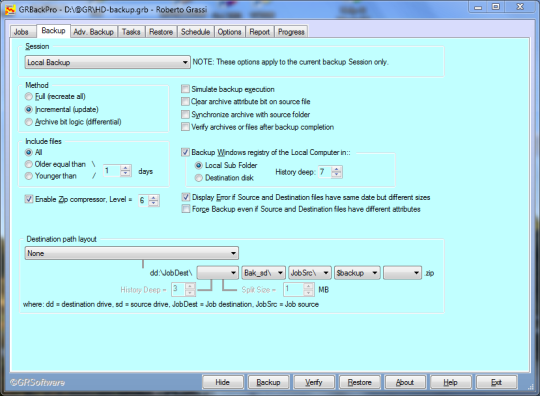Screen dimensions: 540x396
Task: Open the Adv. Backup tab
Action: (x=93, y=32)
